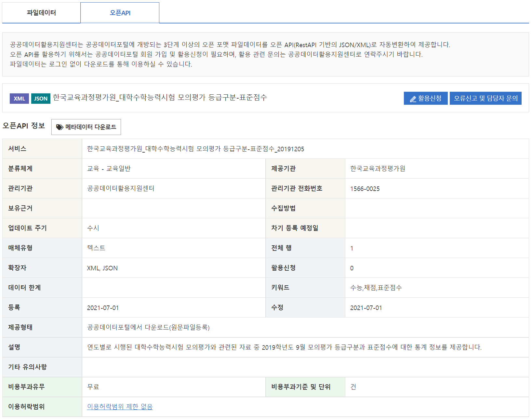
Task: Select the service name ending _20191205
Action: pos(195,149)
